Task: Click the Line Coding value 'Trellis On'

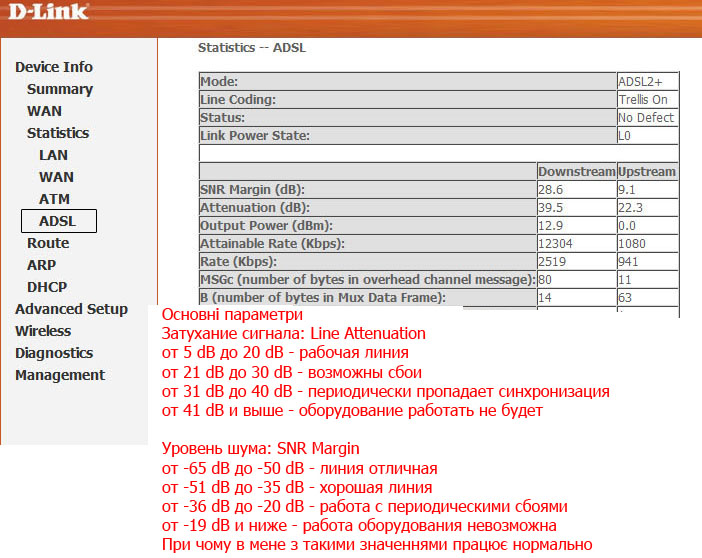Action: click(x=643, y=100)
